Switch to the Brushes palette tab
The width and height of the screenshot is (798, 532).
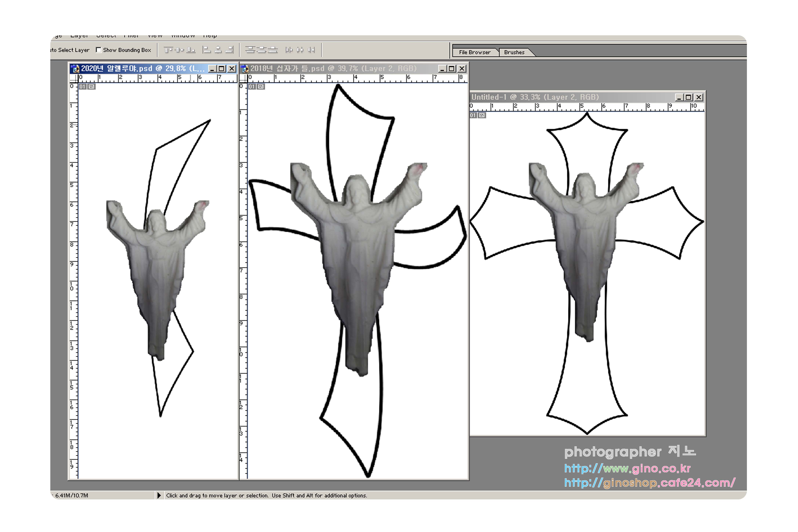(514, 52)
